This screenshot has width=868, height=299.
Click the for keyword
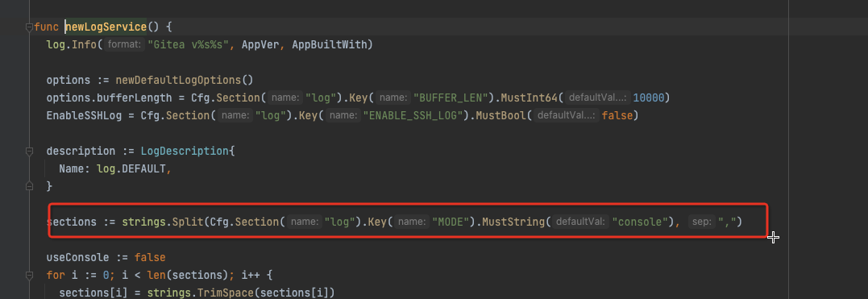56,275
